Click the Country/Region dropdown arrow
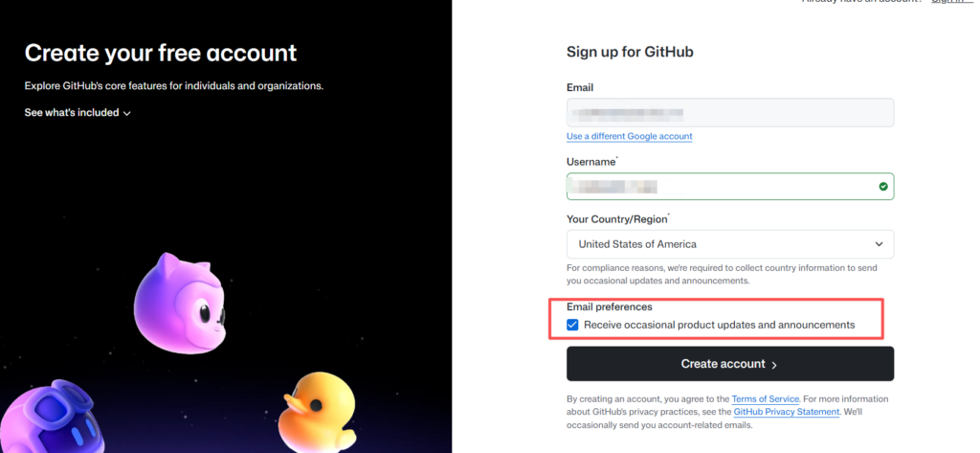This screenshot has width=980, height=453. click(878, 244)
